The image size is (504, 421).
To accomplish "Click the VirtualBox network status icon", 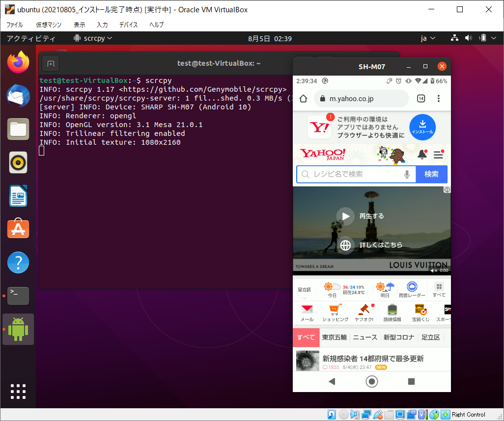I will tap(366, 415).
